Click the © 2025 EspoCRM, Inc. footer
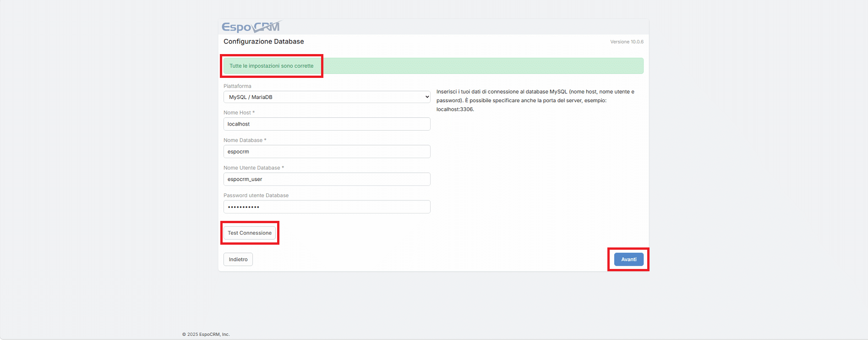868x340 pixels. [206, 335]
